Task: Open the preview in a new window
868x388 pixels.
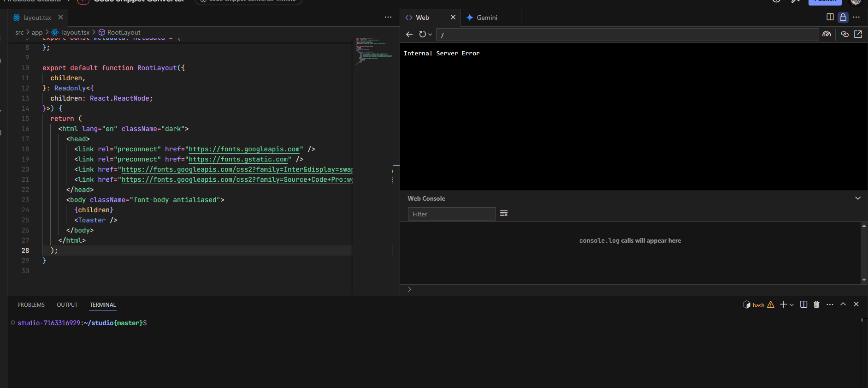Action: (x=858, y=34)
